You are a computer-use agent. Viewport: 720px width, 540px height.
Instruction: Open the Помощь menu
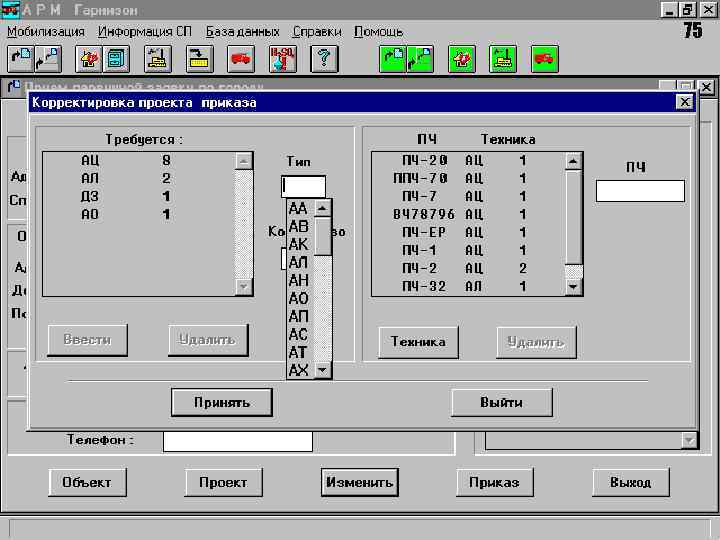[x=378, y=32]
